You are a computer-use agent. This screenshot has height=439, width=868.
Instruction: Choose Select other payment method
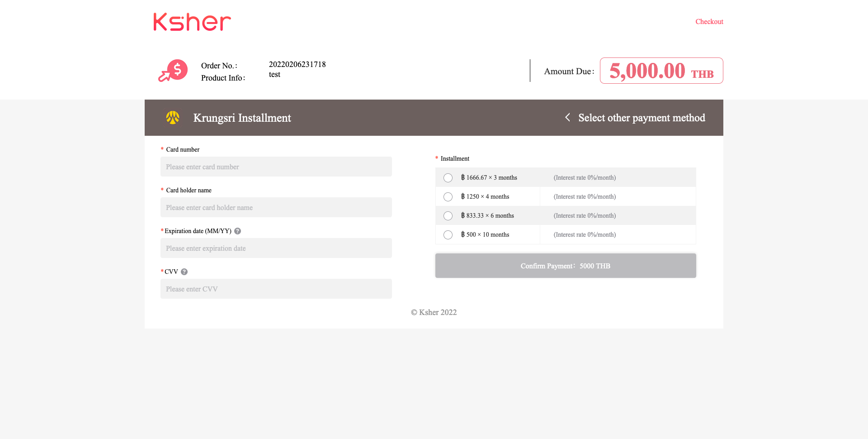[642, 118]
